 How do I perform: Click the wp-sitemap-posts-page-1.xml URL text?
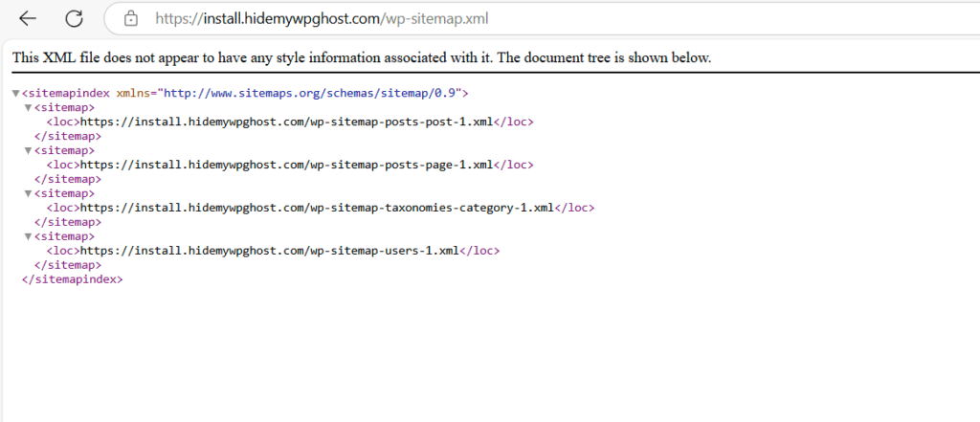tap(287, 165)
